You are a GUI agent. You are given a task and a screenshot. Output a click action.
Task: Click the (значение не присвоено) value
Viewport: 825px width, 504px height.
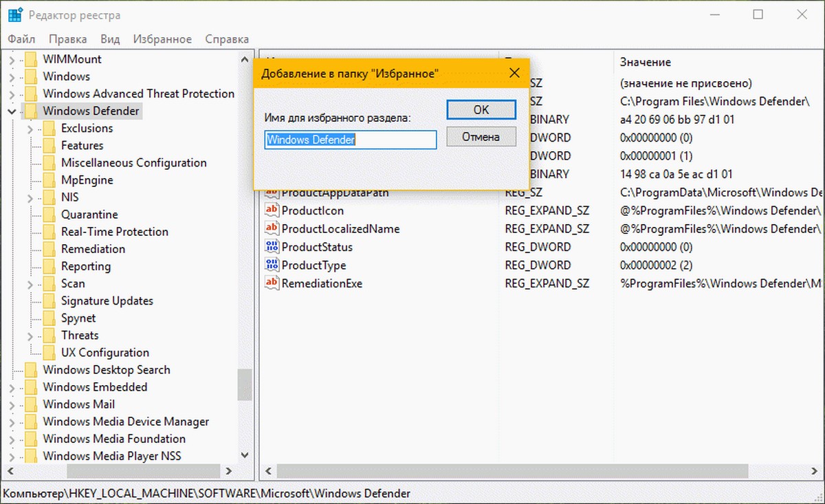tap(686, 83)
